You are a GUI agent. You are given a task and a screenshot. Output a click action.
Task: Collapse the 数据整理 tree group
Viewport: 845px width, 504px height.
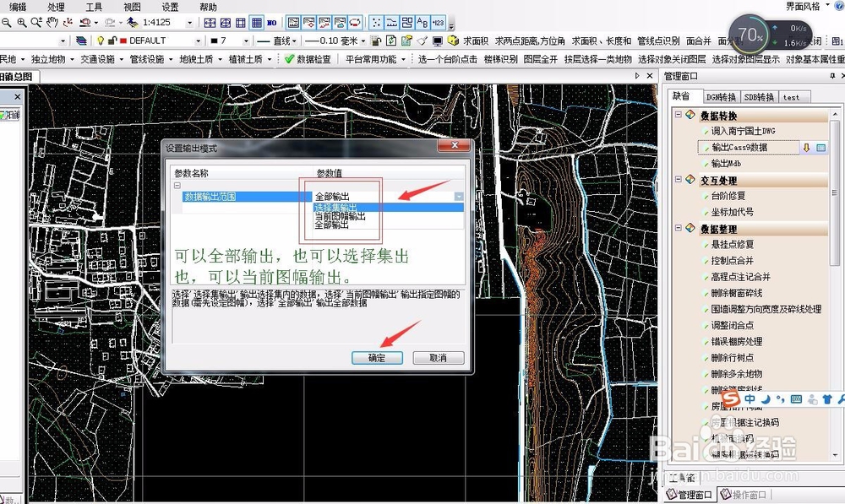point(678,228)
